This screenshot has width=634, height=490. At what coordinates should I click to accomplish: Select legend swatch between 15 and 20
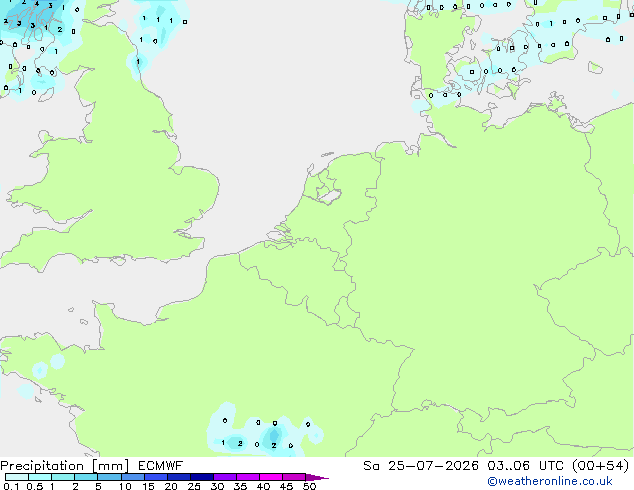[156, 477]
